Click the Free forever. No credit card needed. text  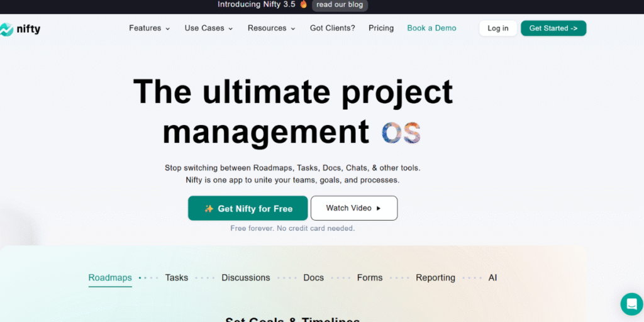(292, 228)
